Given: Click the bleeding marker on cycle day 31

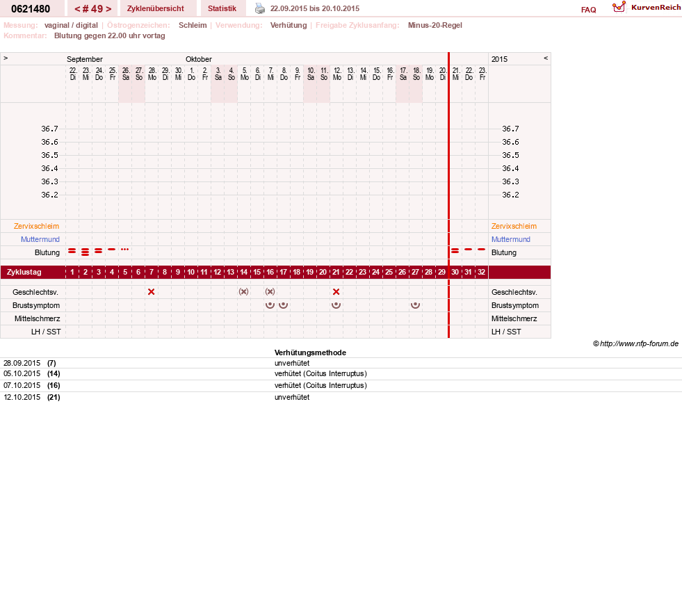Looking at the screenshot, I should click(468, 250).
